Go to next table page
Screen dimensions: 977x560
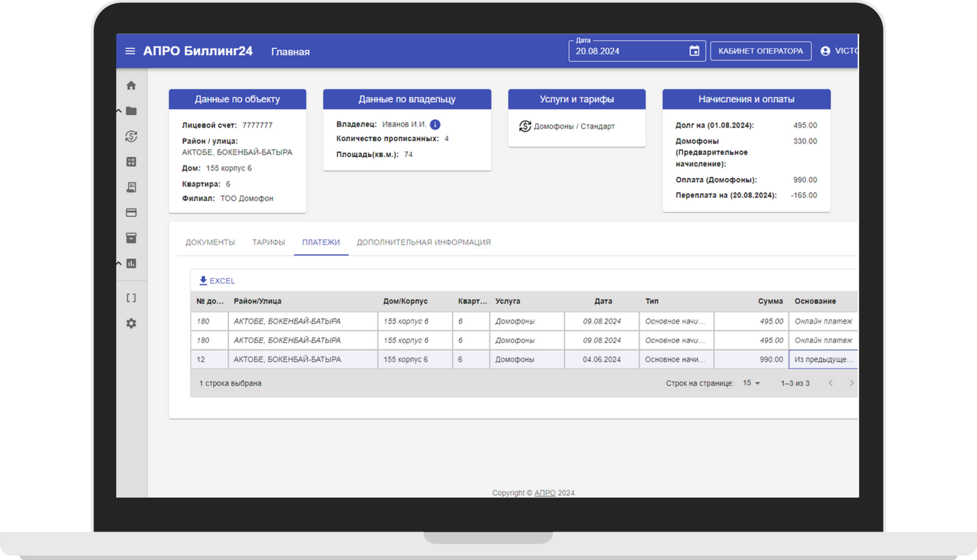(x=852, y=383)
